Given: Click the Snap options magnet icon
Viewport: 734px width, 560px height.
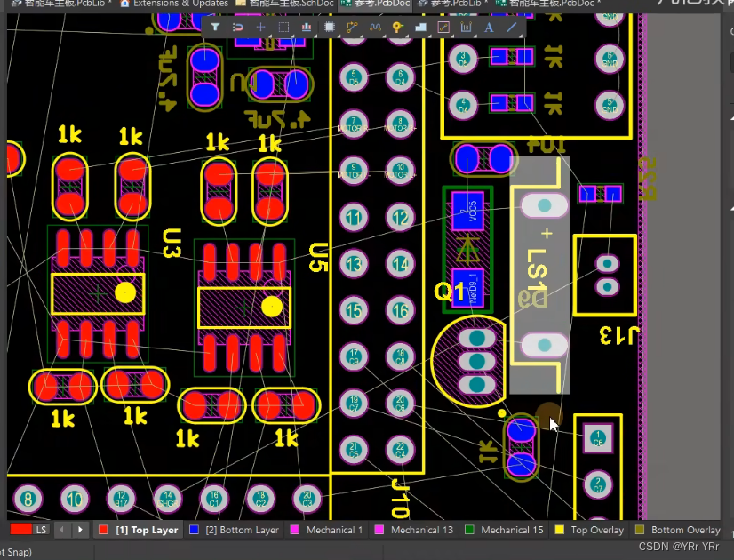Looking at the screenshot, I should [238, 28].
